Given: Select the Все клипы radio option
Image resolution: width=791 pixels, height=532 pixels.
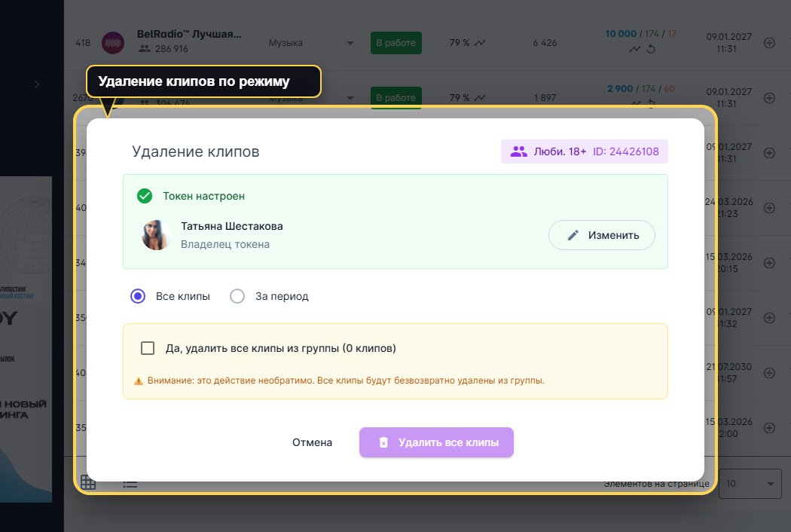Looking at the screenshot, I should tap(138, 296).
